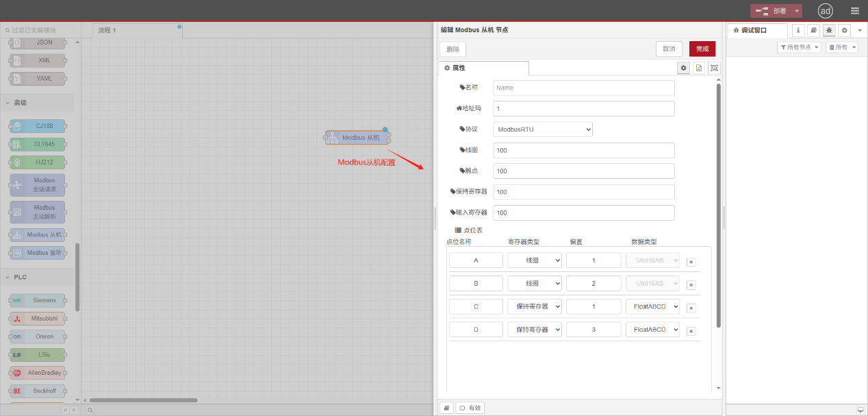Screen dimensions: 868x416
Task: Expand the 所有节点 filter dropdown
Action: (x=799, y=47)
